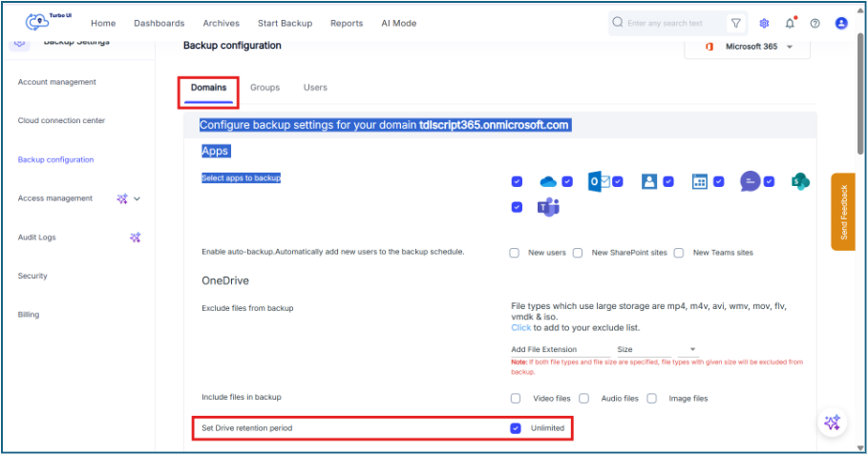The width and height of the screenshot is (868, 455).
Task: Click the sparkle icon beside Access management
Action: [x=122, y=198]
